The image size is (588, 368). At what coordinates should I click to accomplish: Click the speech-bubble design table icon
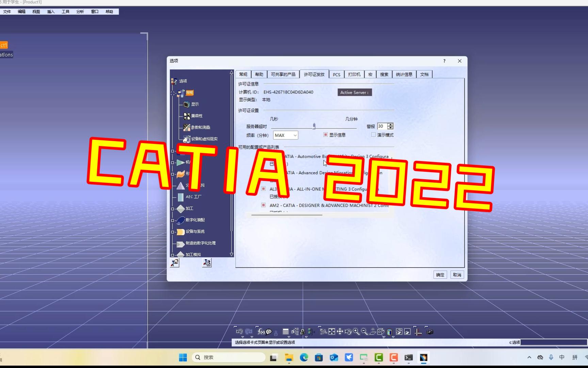pos(269,332)
